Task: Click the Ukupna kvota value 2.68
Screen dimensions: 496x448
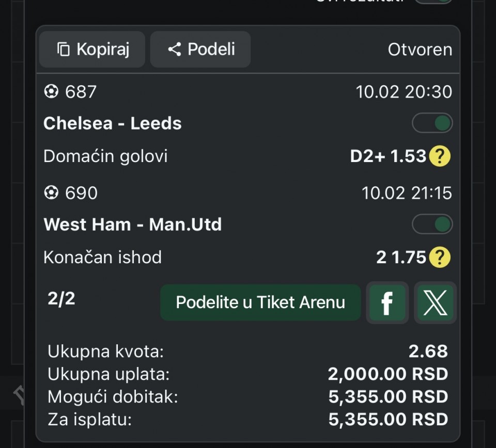Action: pos(428,351)
